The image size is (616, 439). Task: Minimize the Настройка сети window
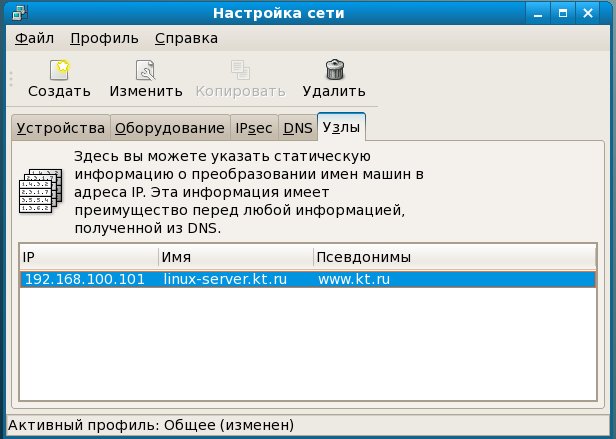[538, 13]
